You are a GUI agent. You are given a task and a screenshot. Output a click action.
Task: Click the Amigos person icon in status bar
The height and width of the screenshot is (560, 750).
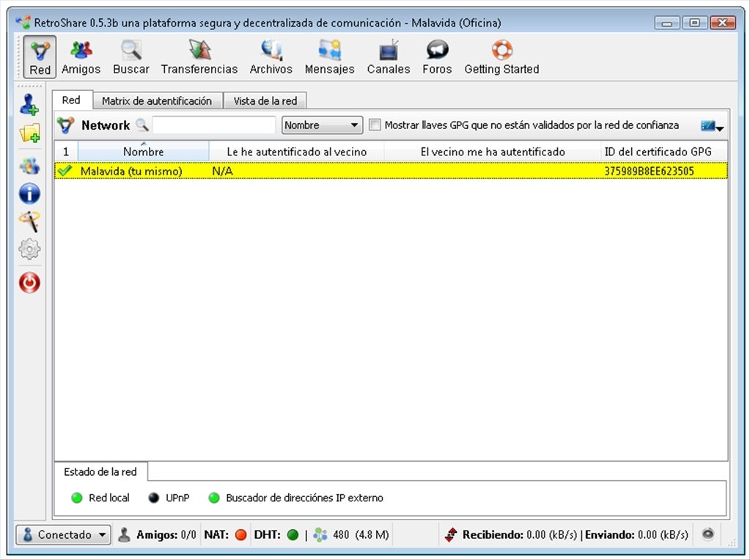click(125, 534)
